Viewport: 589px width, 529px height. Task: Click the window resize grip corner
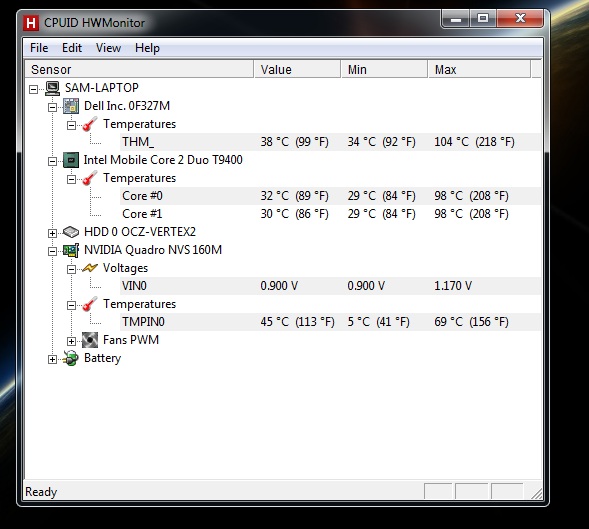[537, 493]
